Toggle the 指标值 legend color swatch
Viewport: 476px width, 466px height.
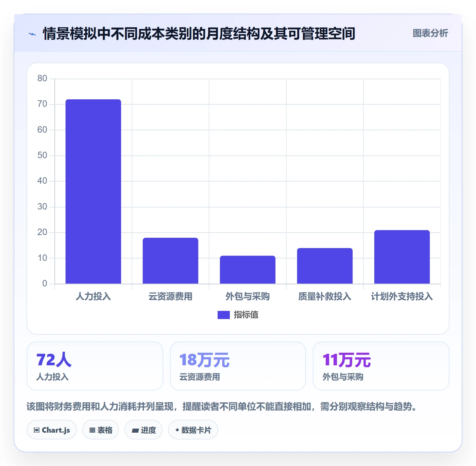(x=223, y=315)
